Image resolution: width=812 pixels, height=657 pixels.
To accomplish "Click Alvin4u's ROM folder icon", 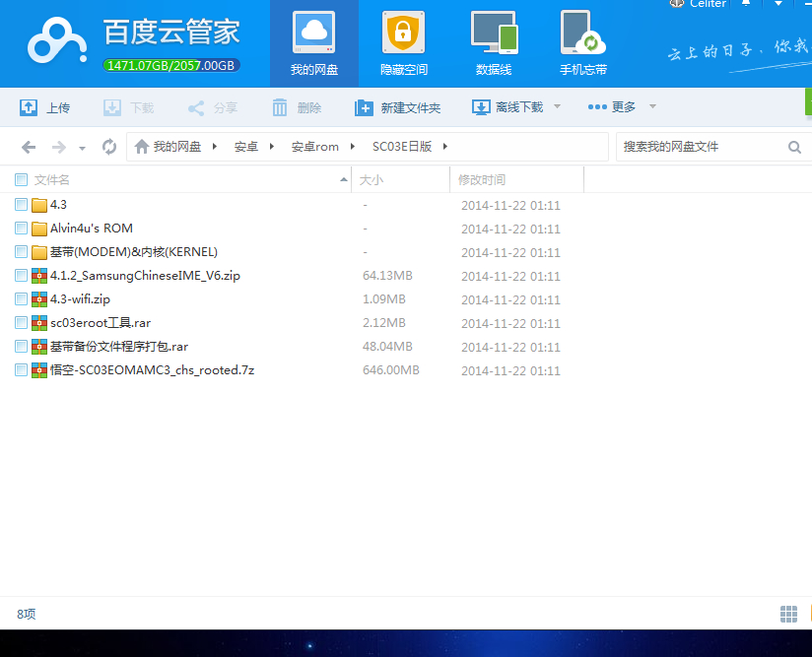I will coord(39,229).
